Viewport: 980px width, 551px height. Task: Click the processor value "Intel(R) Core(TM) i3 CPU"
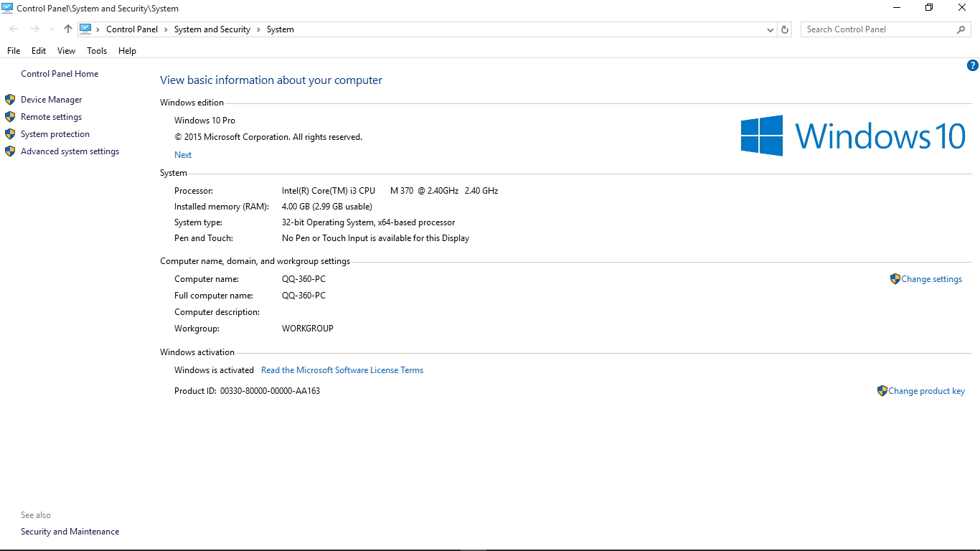[329, 191]
